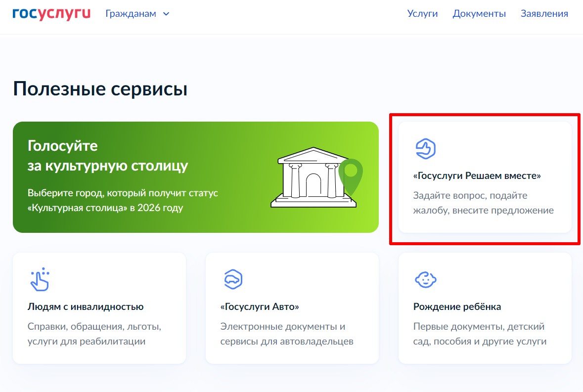The height and width of the screenshot is (392, 583).
Task: Click the baby face icon
Action: 425,279
